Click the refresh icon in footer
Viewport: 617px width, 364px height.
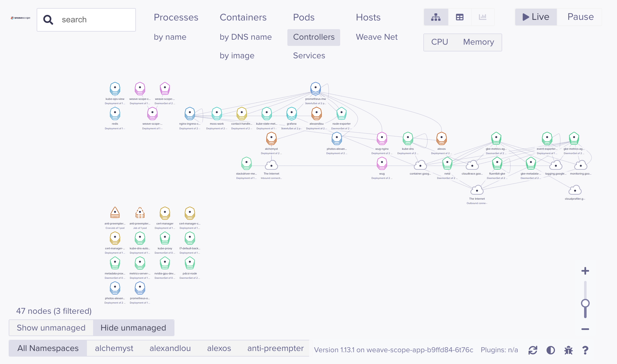[x=533, y=350]
